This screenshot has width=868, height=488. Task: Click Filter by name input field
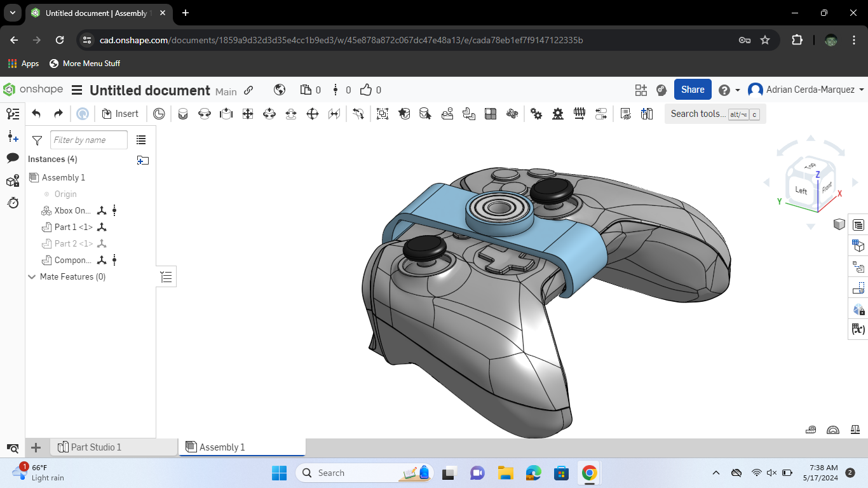89,140
